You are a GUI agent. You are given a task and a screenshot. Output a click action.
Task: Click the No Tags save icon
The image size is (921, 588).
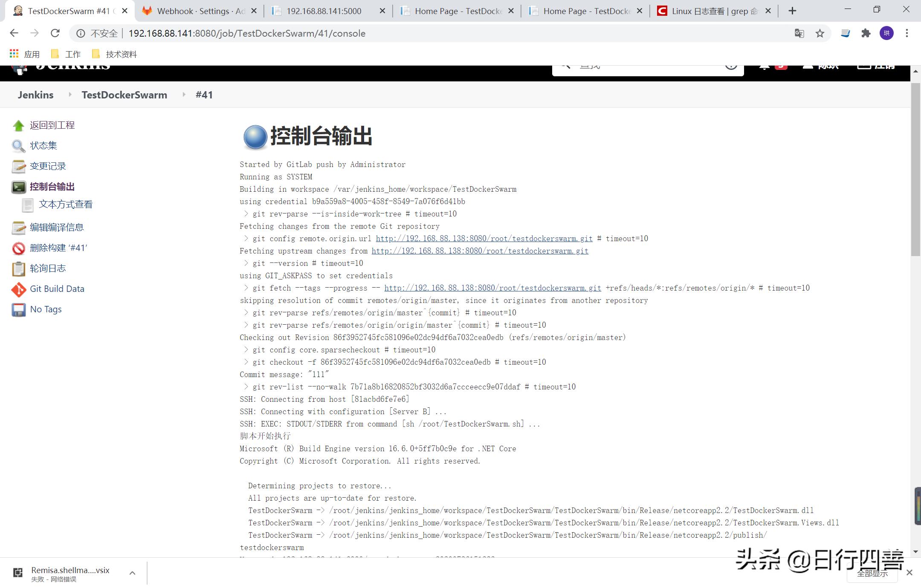[18, 310]
